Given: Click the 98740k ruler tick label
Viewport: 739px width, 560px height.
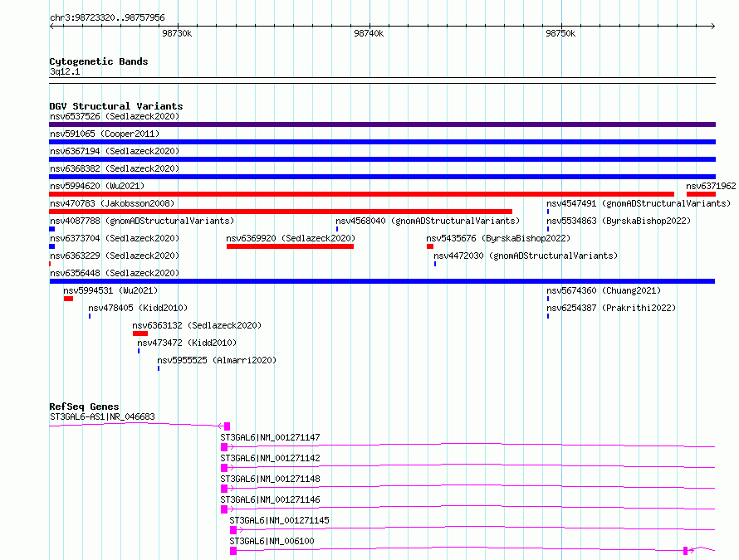Looking at the screenshot, I should (369, 33).
